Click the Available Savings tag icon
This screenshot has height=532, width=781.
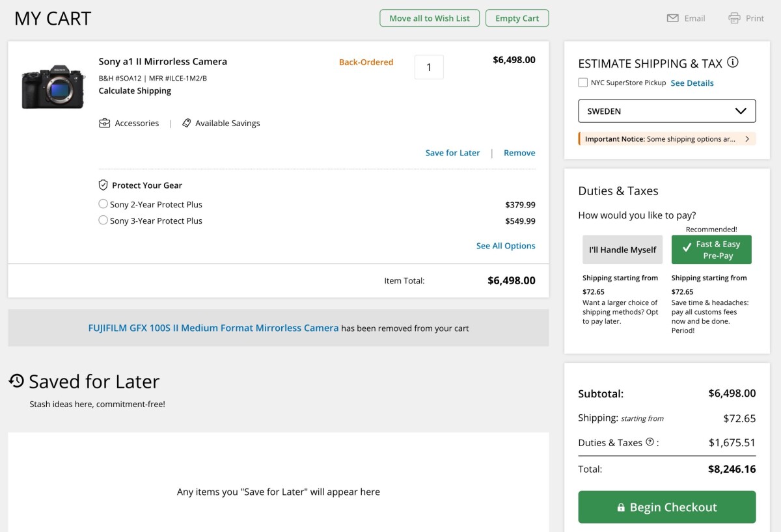187,123
